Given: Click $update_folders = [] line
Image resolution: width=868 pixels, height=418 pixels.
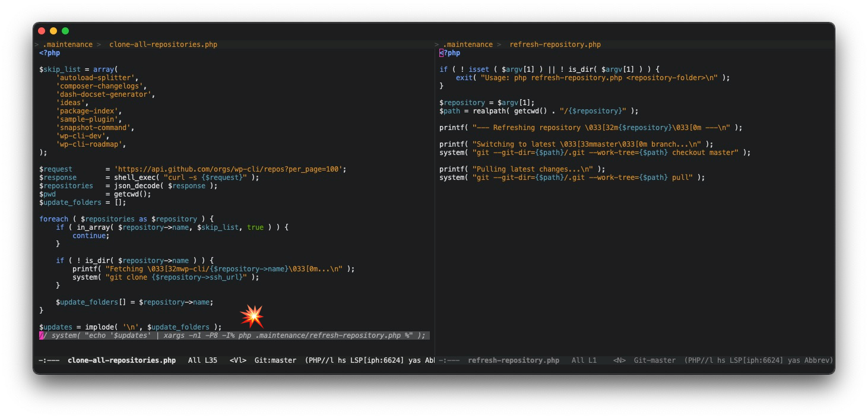Looking at the screenshot, I should [83, 202].
